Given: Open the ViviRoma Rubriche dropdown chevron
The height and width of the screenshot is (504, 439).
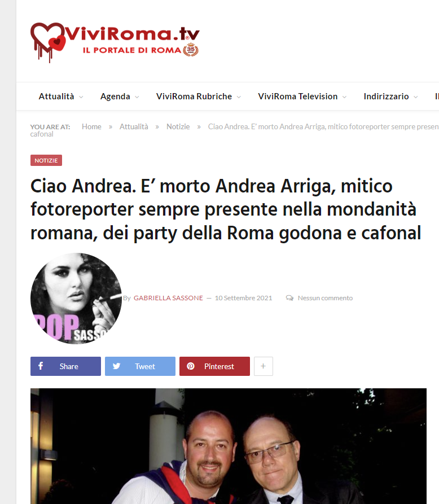Looking at the screenshot, I should pyautogui.click(x=239, y=97).
